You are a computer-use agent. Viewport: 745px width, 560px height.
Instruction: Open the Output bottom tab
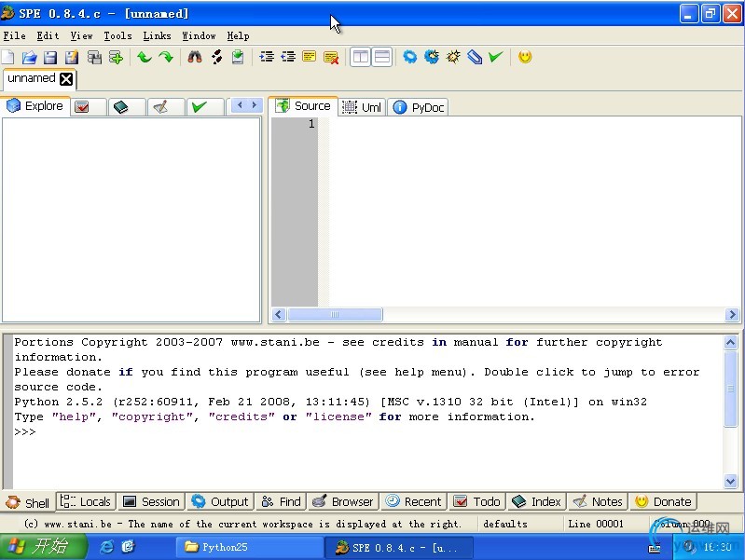(220, 501)
